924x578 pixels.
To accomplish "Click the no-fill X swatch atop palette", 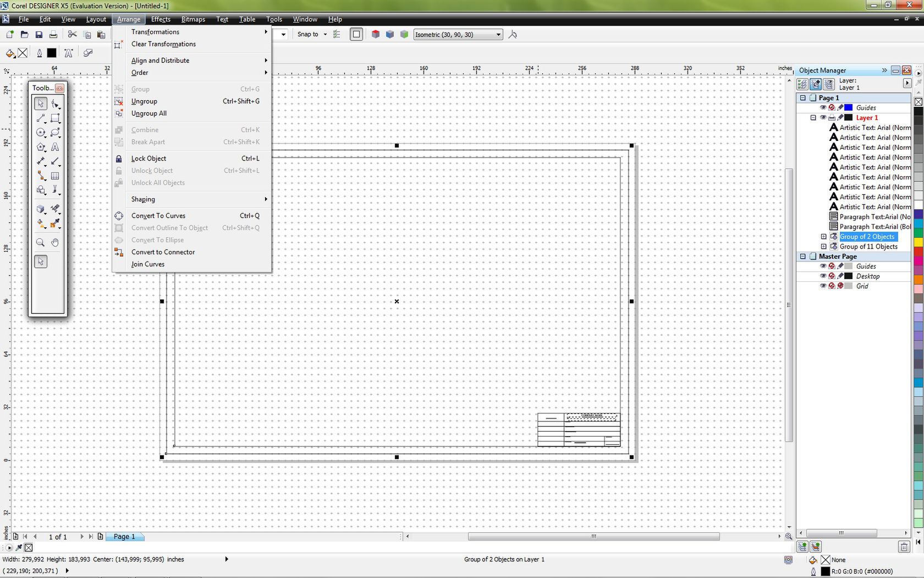I will 919,102.
